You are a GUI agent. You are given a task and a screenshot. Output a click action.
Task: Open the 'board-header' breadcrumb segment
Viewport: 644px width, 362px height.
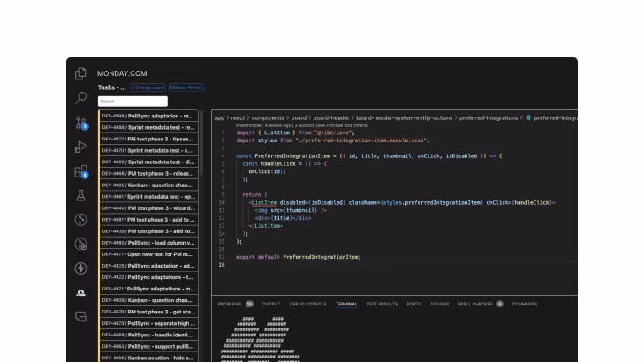point(331,117)
